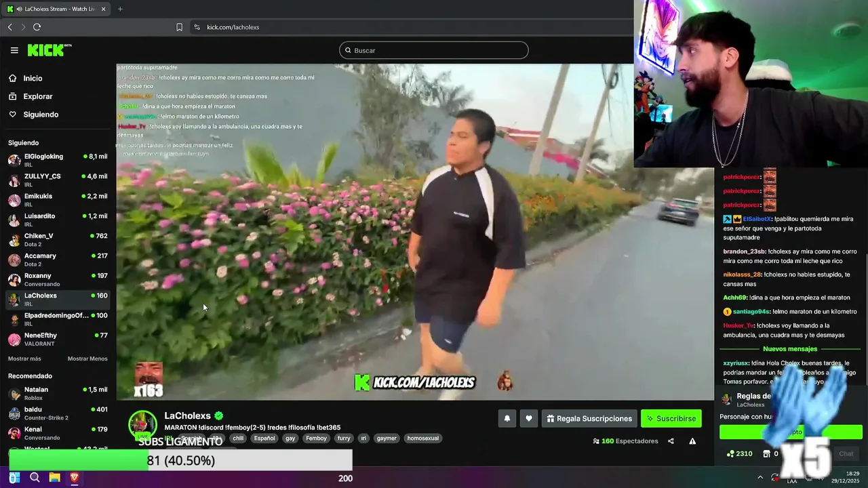Viewport: 868px width, 488px height.
Task: Click Brave browser taskbar icon
Action: pos(75,478)
